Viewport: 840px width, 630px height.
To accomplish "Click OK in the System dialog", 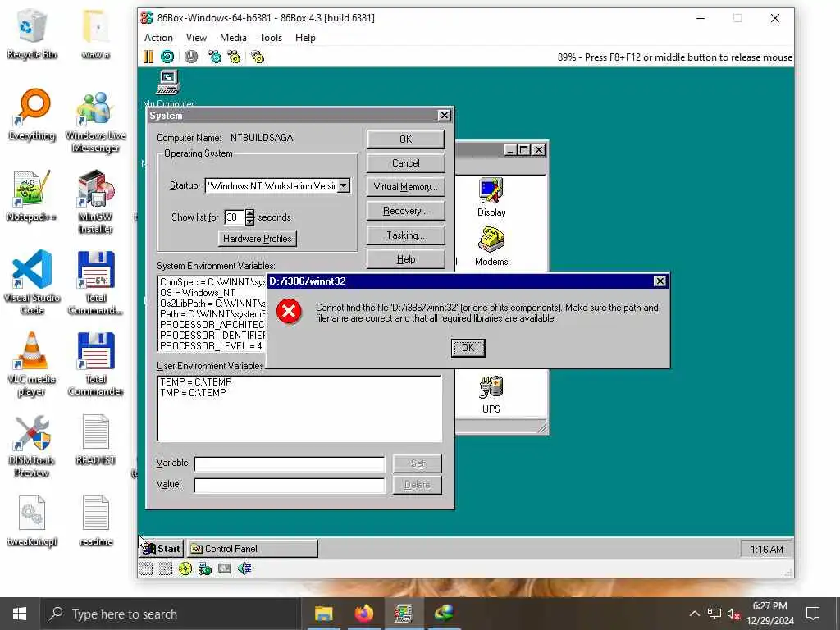I will coord(405,139).
